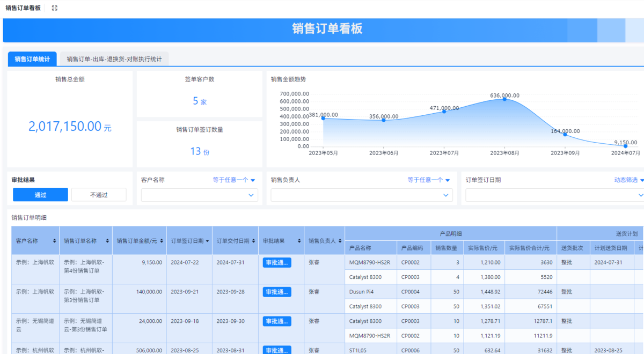Open the 客户名称 selection box
Viewport: 644px width, 354px height.
(199, 195)
